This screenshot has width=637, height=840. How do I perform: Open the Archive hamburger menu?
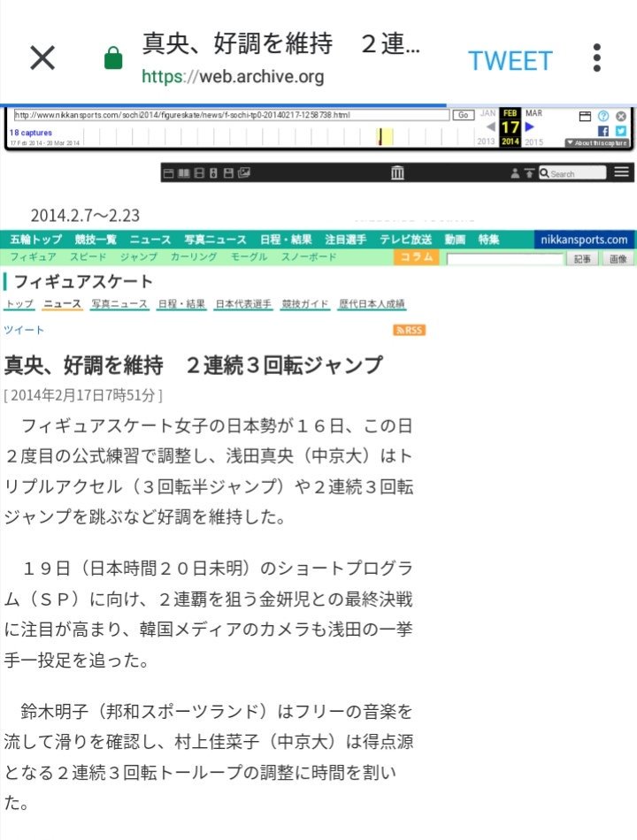pyautogui.click(x=622, y=172)
